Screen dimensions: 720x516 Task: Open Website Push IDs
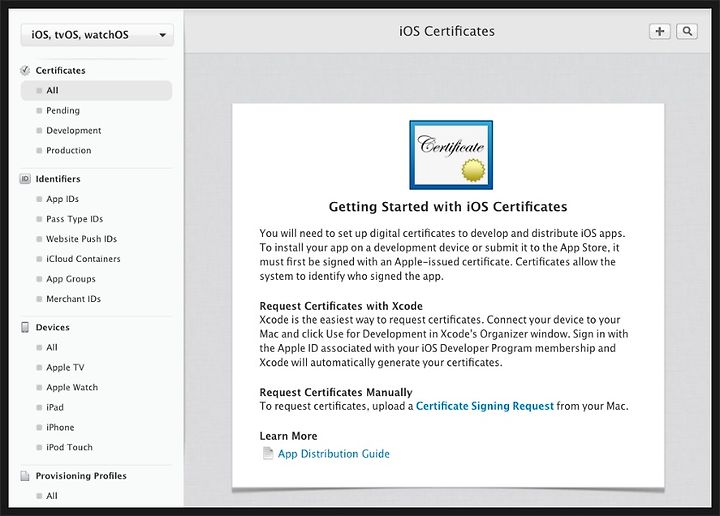81,239
